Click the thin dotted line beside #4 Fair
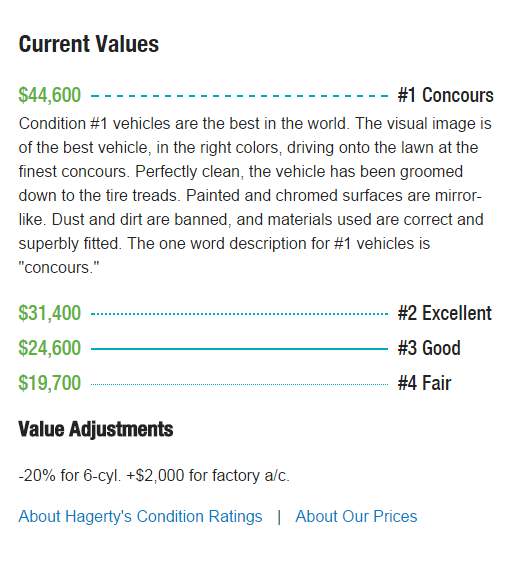This screenshot has height=572, width=517. tap(239, 384)
